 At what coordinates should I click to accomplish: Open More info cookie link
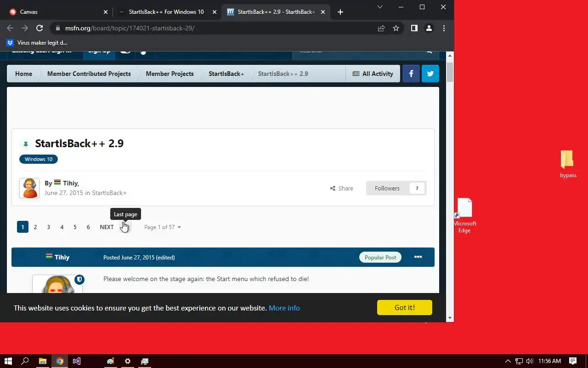pyautogui.click(x=284, y=308)
